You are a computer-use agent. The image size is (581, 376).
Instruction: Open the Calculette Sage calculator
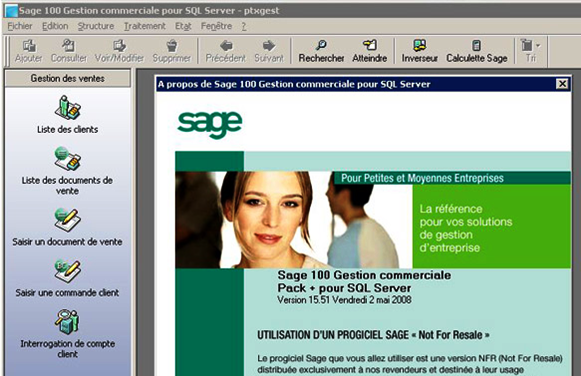(477, 51)
